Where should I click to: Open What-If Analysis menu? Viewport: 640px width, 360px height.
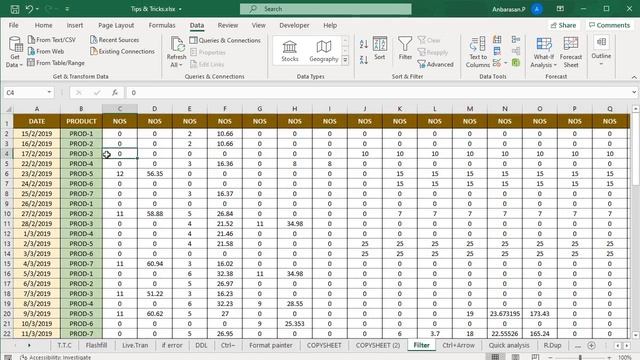[544, 52]
